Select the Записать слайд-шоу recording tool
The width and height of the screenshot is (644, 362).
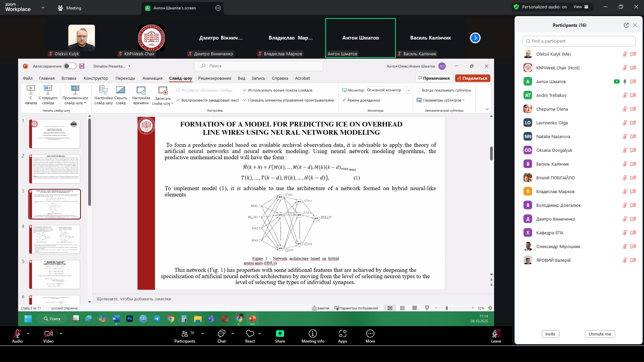pos(162,95)
